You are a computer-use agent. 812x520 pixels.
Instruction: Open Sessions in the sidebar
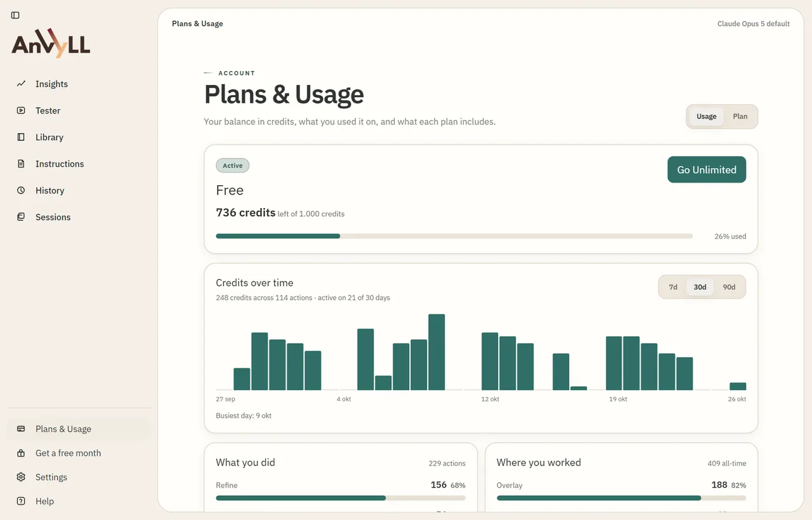pos(79,217)
